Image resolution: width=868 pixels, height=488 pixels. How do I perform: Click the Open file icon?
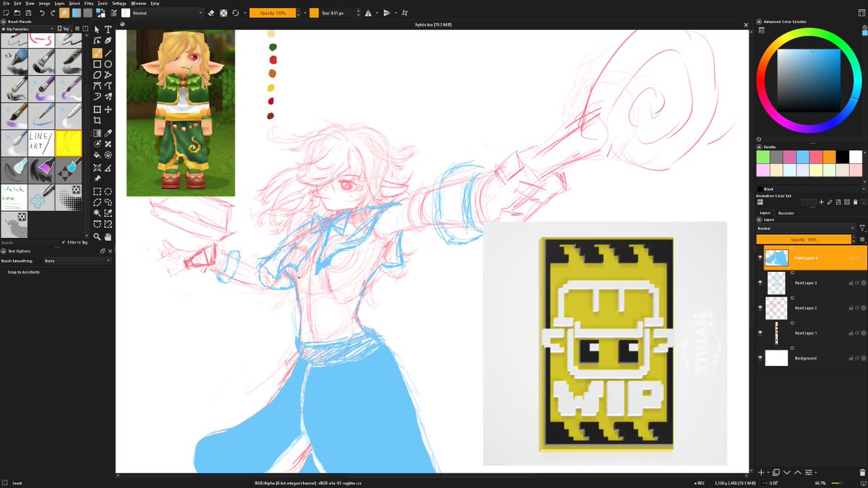coord(17,13)
